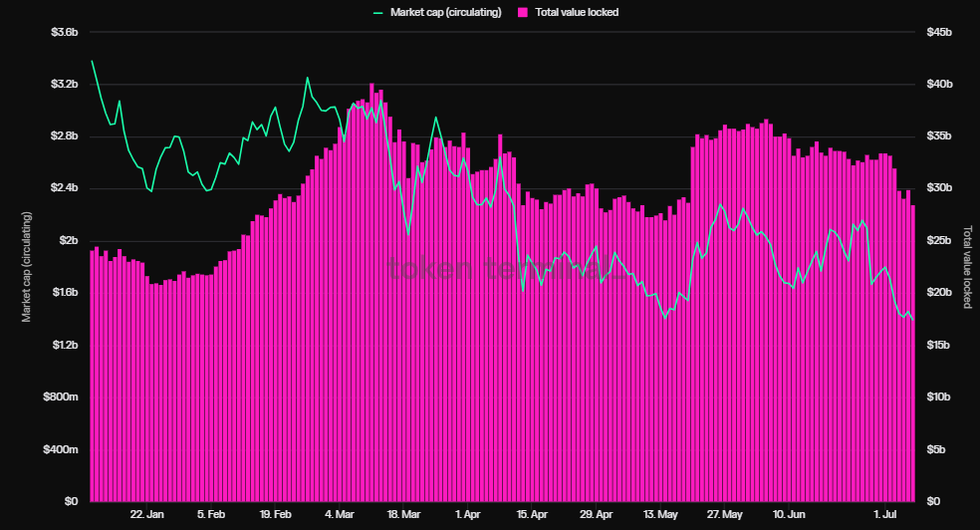Click the $30b right axis label
This screenshot has height=530, width=980.
939,188
